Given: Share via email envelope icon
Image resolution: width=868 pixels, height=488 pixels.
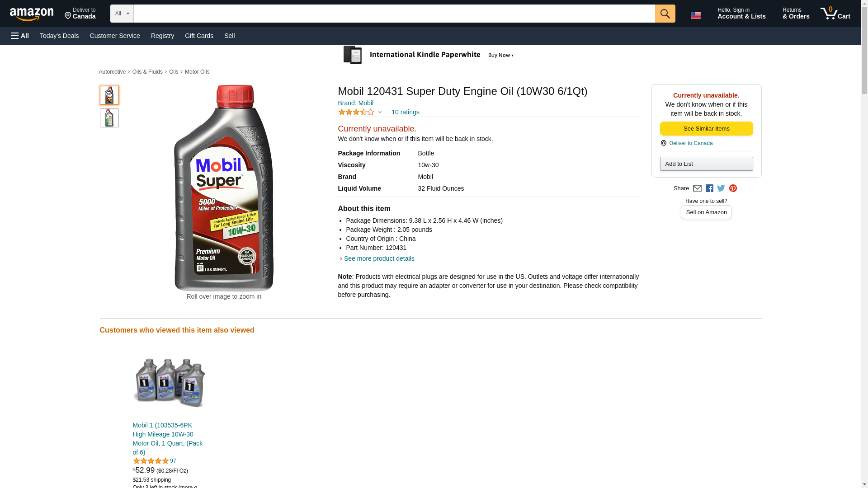Looking at the screenshot, I should pos(697,188).
